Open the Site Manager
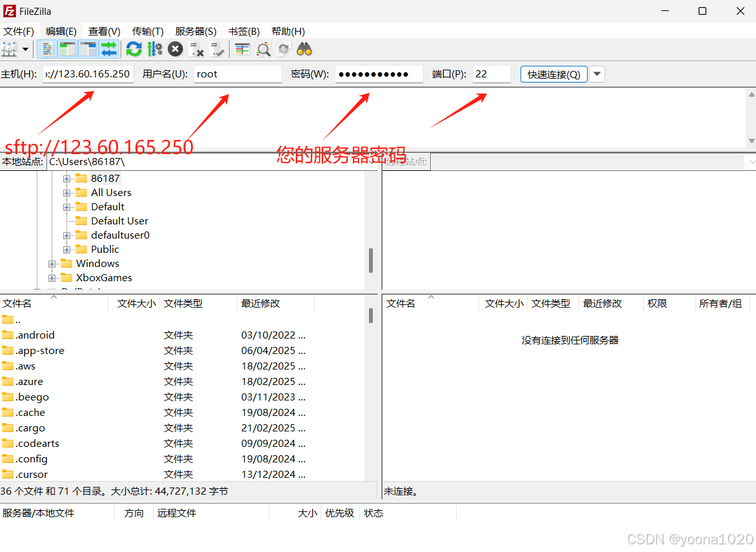Viewport: 756px width, 552px height. click(x=9, y=49)
